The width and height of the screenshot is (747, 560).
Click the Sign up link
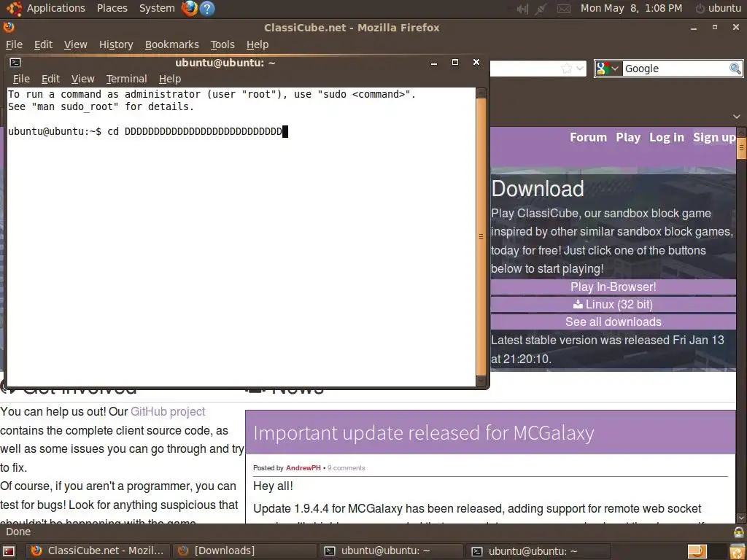[x=714, y=138]
